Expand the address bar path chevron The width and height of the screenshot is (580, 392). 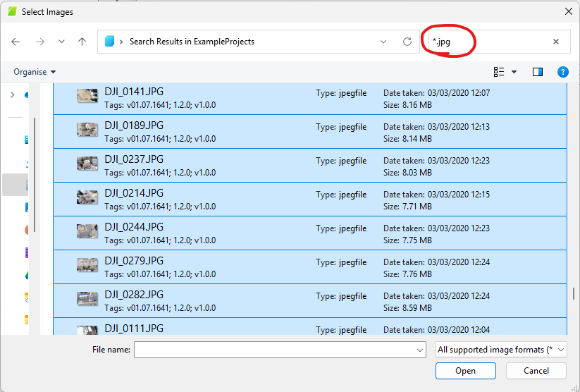[121, 42]
